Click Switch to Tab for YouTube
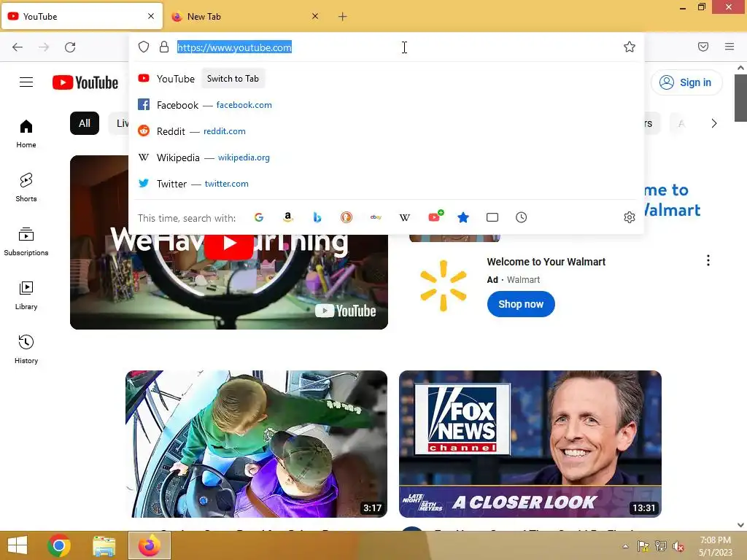Screen dimensions: 747x560 click(x=233, y=79)
